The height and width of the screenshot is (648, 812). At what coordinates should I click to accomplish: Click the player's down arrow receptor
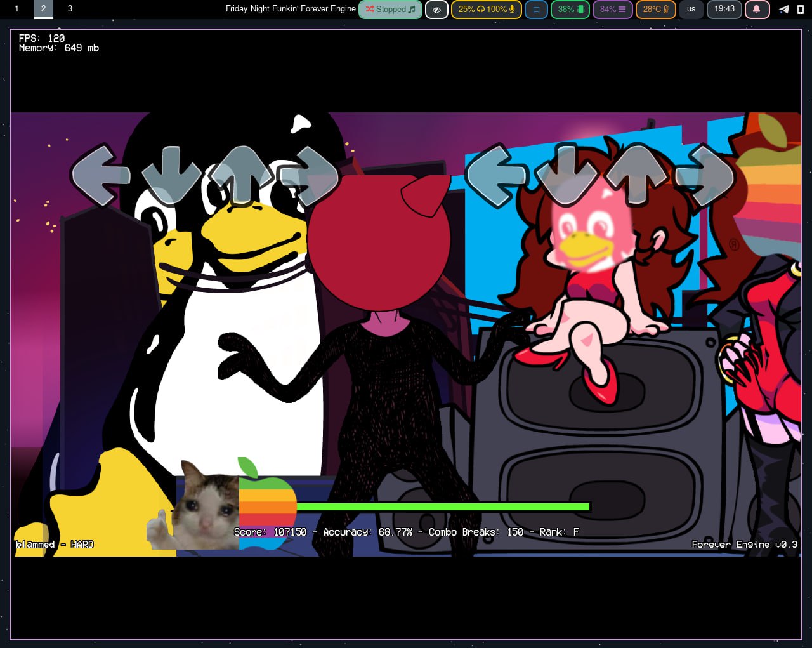(x=566, y=176)
